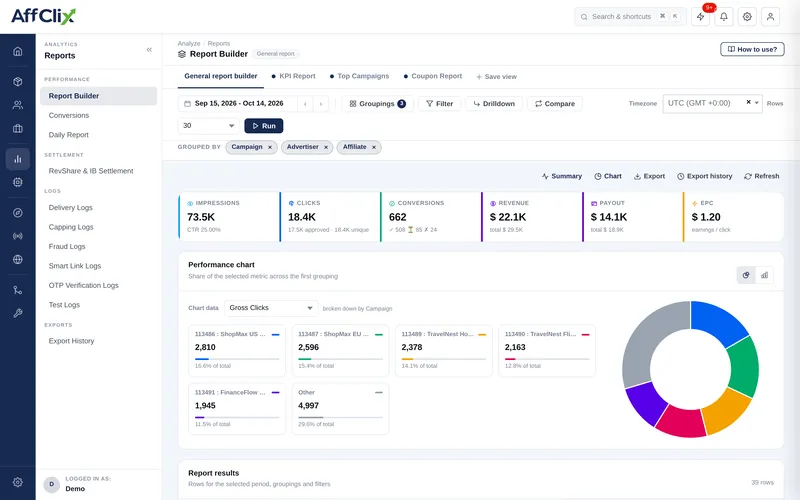Switch to General report builder tab
800x500 pixels.
tap(220, 76)
